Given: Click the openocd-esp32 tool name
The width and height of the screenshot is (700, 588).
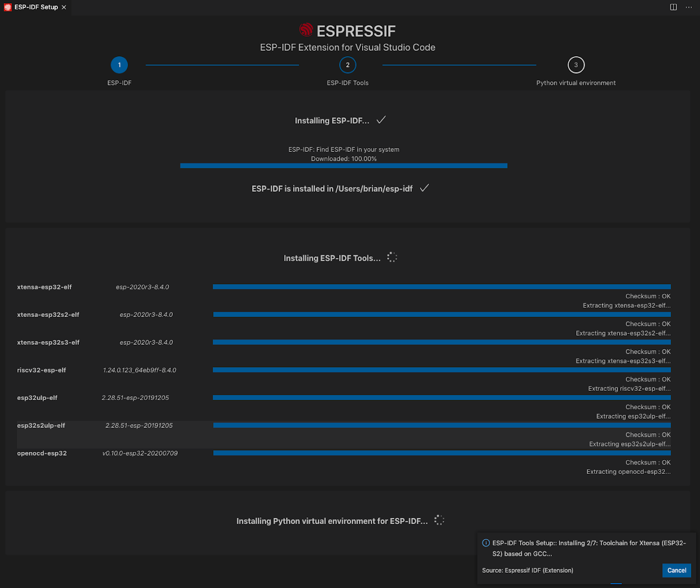Looking at the screenshot, I should pyautogui.click(x=42, y=453).
